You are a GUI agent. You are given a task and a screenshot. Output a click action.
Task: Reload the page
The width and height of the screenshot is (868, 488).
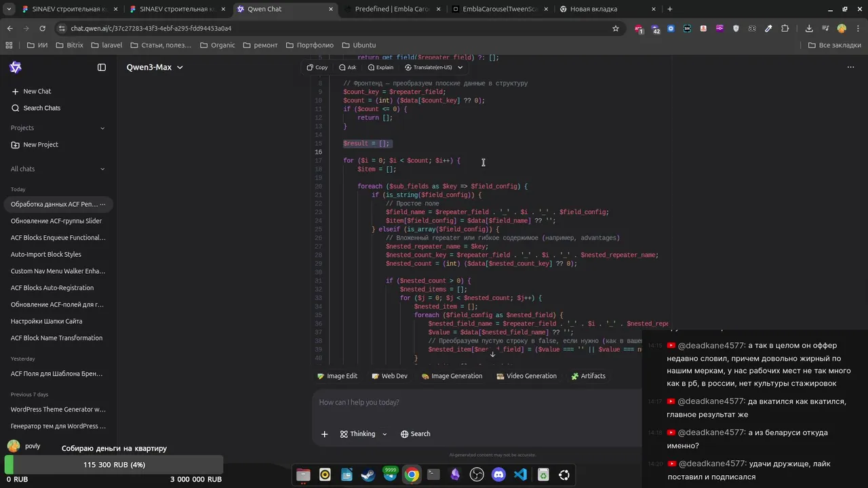point(42,28)
